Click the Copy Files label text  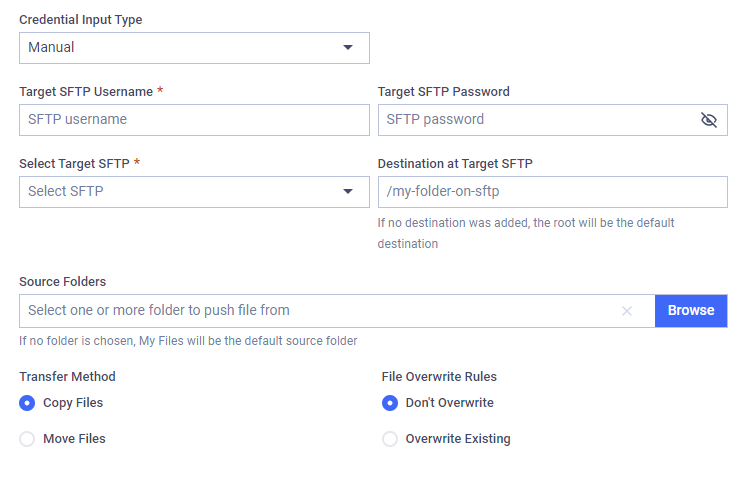(73, 403)
